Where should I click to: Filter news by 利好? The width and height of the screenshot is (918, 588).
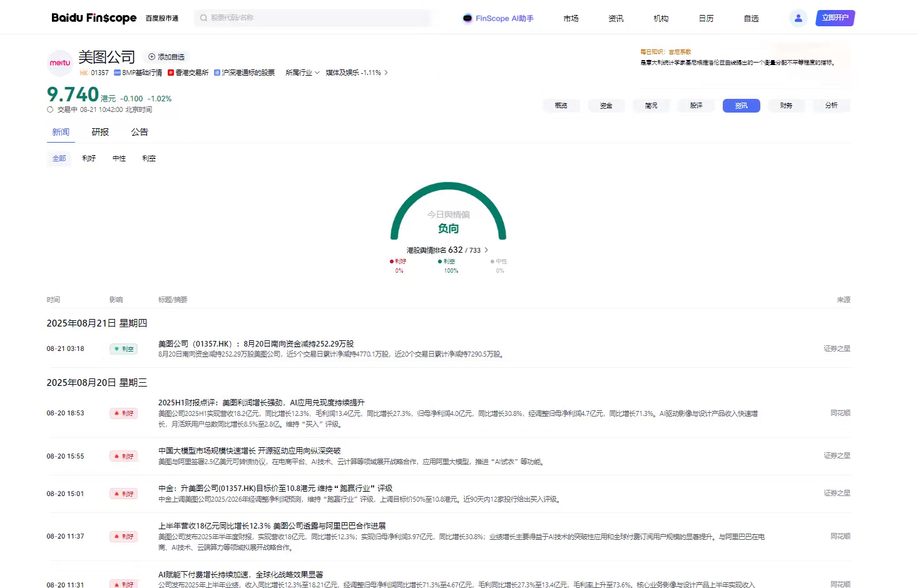pos(89,159)
